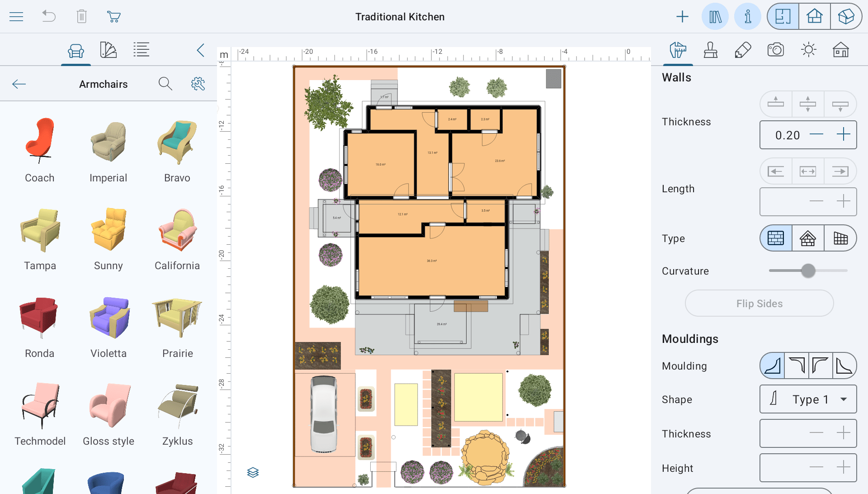
Task: Select fourth moulding profile option
Action: tap(844, 366)
